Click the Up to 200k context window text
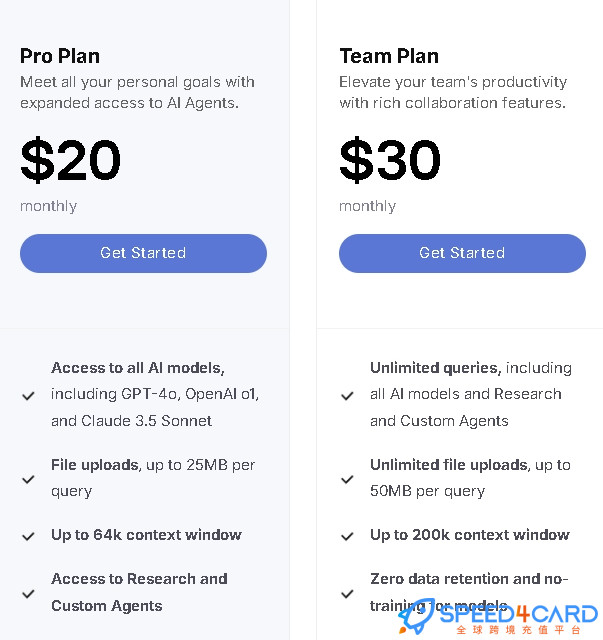This screenshot has width=603, height=640. 469,535
